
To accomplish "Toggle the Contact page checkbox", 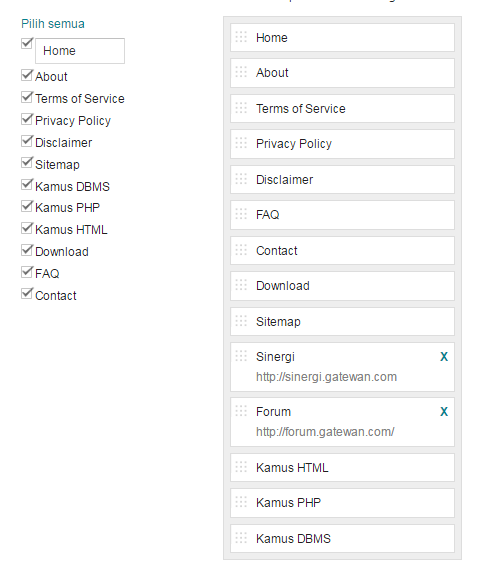I will 27,294.
